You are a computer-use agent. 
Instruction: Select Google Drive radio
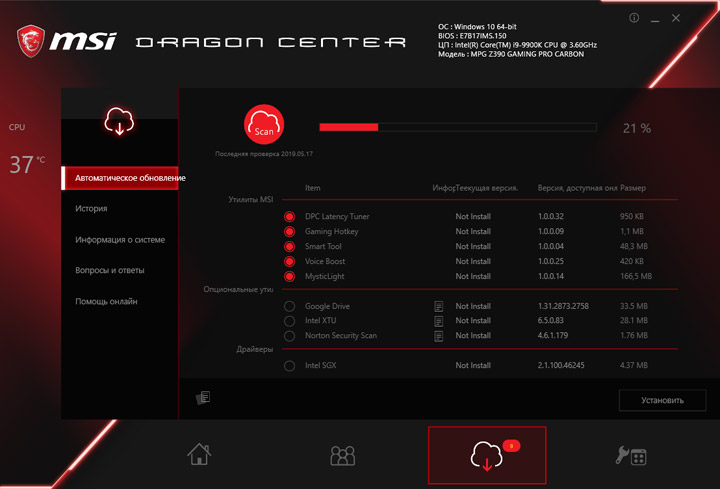click(x=289, y=306)
